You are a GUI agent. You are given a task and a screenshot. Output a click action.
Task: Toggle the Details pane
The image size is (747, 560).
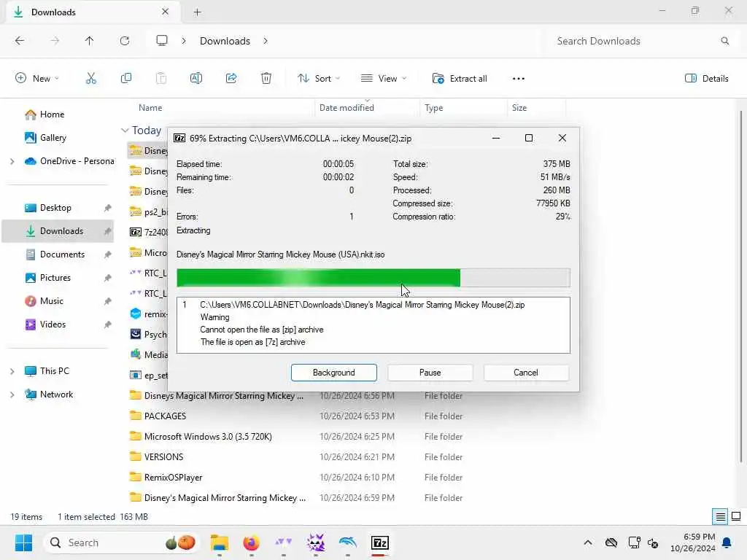(706, 79)
